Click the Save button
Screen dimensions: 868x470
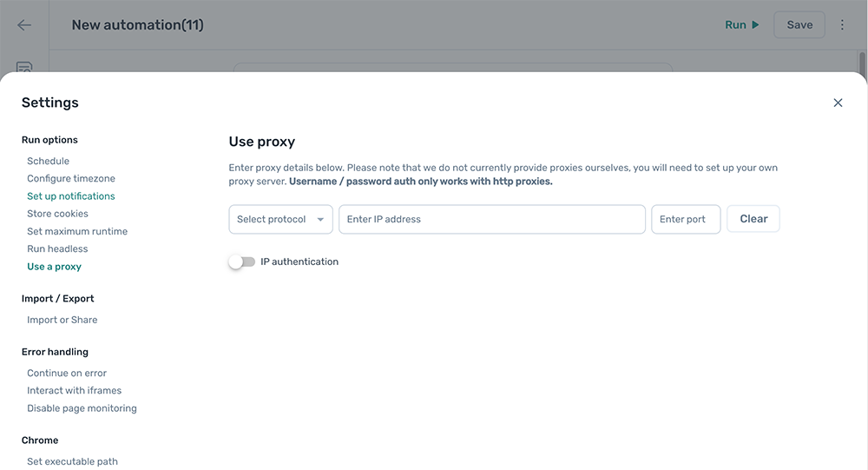coord(799,25)
